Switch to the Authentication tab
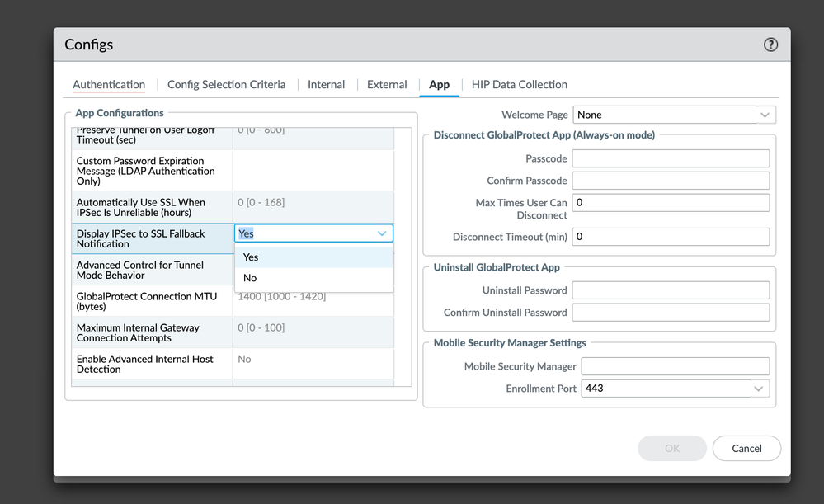The height and width of the screenshot is (504, 824). click(x=109, y=84)
